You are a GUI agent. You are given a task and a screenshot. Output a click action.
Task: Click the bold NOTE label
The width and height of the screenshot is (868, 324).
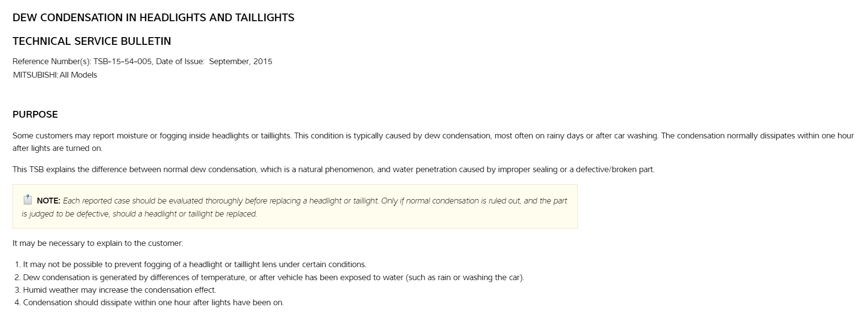tap(48, 201)
